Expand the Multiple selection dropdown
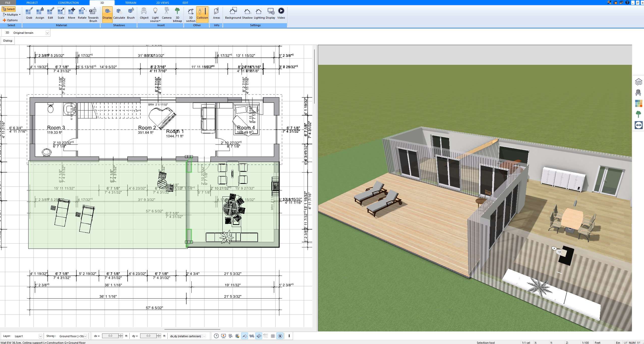The width and height of the screenshot is (644, 344). [x=20, y=15]
